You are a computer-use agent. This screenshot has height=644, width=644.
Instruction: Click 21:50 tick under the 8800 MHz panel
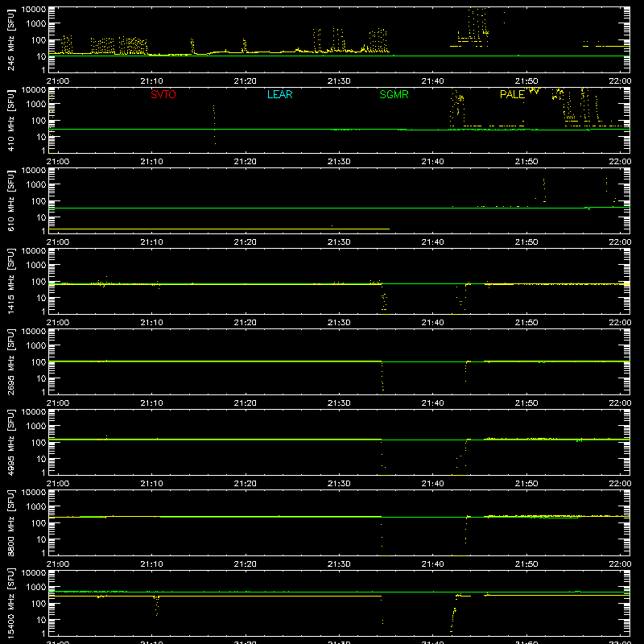(x=526, y=564)
